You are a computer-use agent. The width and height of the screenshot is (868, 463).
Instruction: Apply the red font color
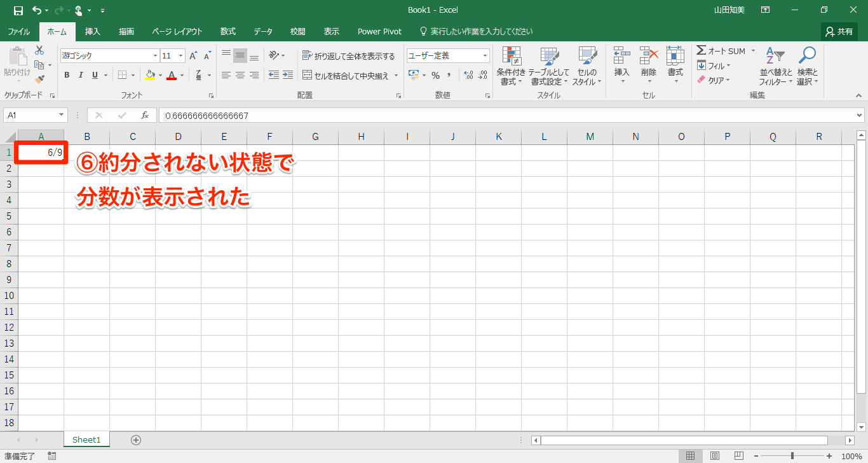pos(172,75)
